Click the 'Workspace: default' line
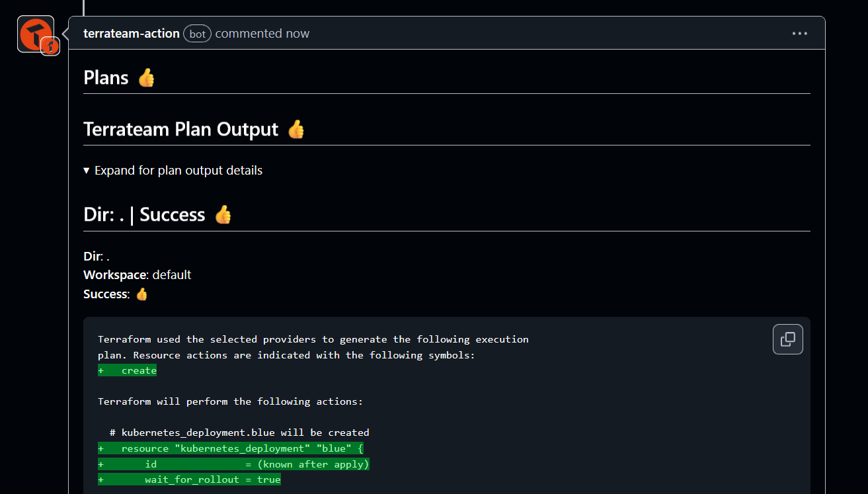The height and width of the screenshot is (494, 868). click(138, 274)
